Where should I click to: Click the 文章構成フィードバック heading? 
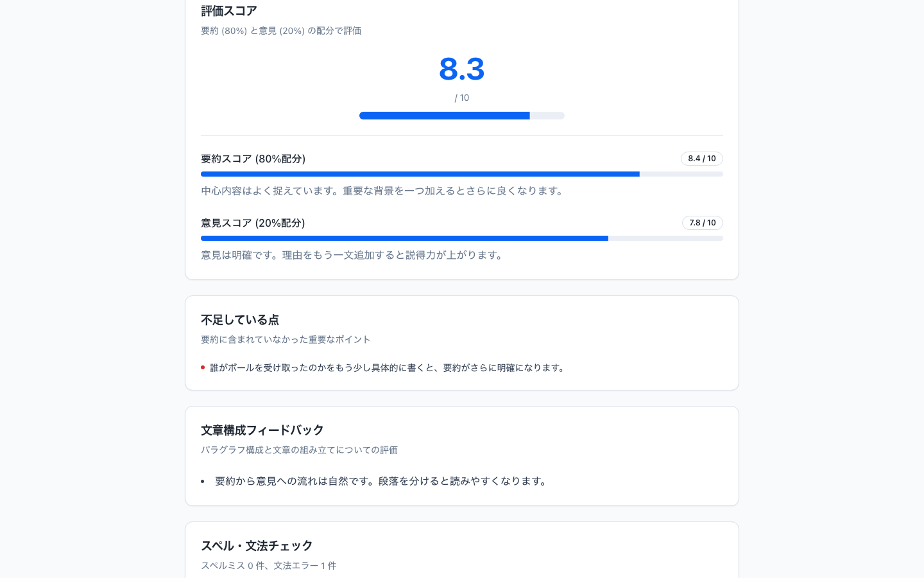(262, 430)
